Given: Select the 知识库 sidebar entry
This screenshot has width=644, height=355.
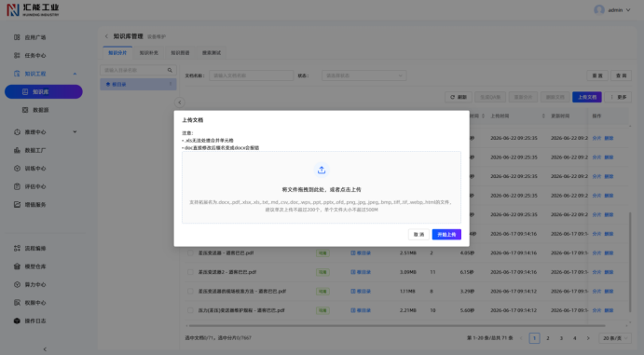Looking at the screenshot, I should [x=44, y=92].
